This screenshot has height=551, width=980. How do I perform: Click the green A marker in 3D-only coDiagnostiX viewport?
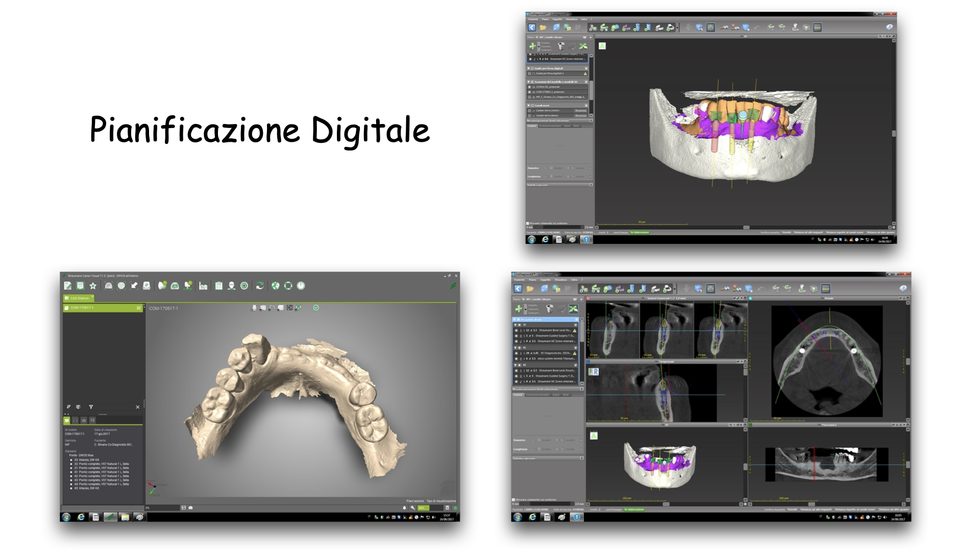(602, 46)
